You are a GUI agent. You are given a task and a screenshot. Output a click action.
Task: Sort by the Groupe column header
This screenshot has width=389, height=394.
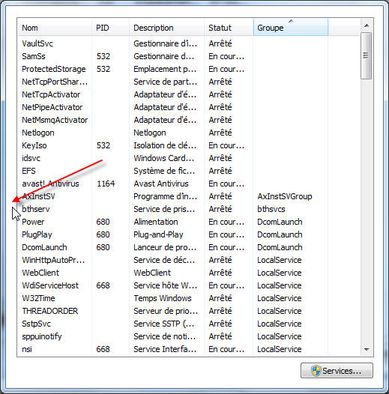click(291, 28)
